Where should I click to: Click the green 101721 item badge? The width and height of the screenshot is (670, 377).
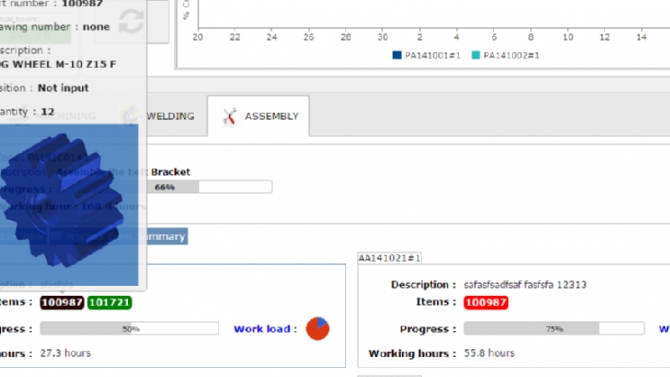pos(110,303)
